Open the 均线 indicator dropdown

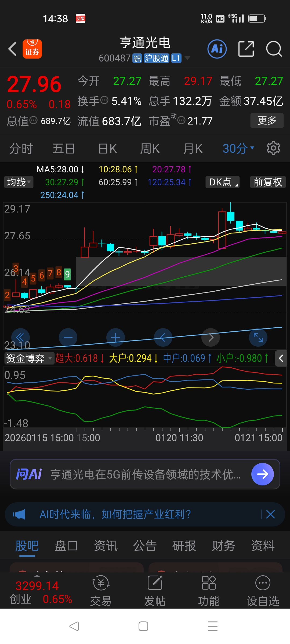click(19, 182)
